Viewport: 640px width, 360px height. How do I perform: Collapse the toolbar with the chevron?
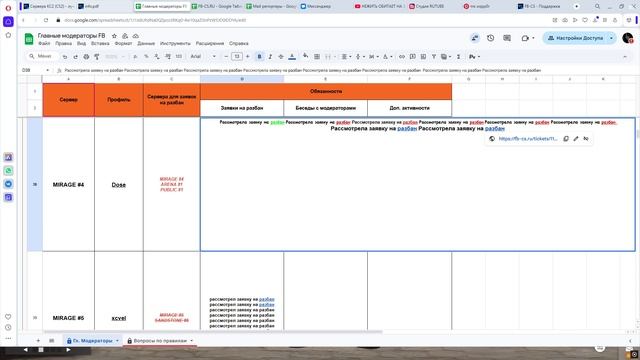click(x=625, y=57)
